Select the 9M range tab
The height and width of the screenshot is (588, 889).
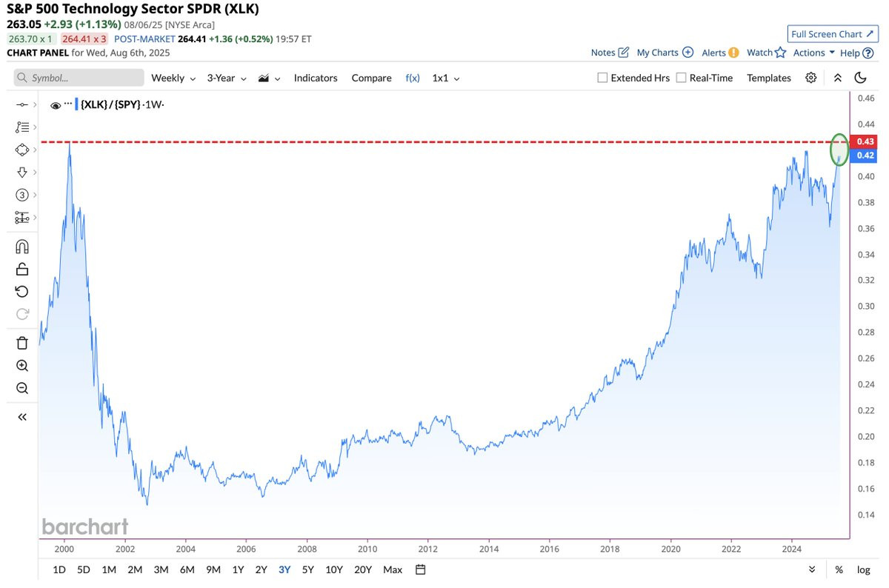pyautogui.click(x=213, y=569)
